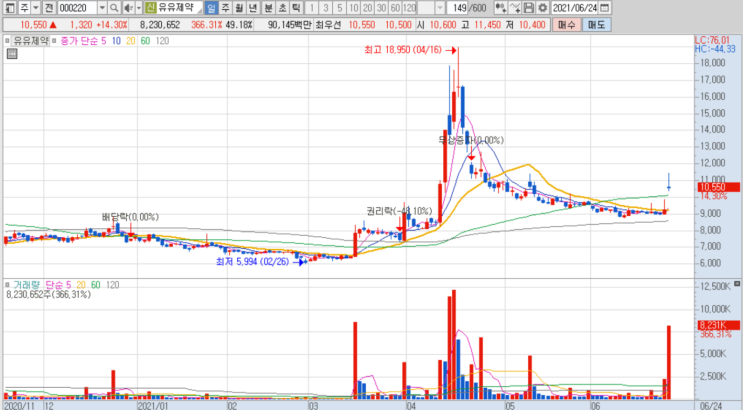The width and height of the screenshot is (743, 410).
Task: Click the 90,145백만 trading value text
Action: pos(290,25)
